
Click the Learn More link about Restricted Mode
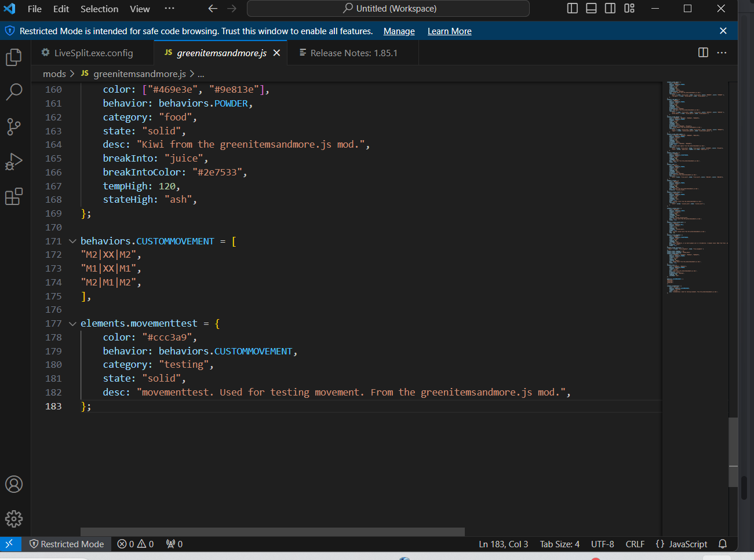tap(449, 31)
